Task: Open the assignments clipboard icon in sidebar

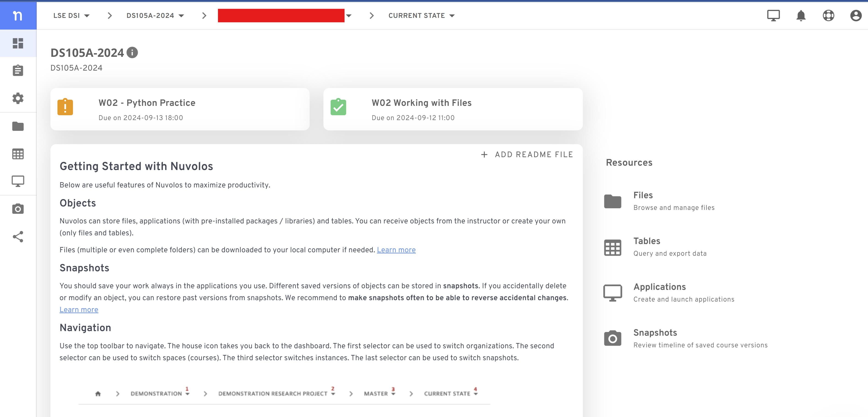Action: point(17,71)
